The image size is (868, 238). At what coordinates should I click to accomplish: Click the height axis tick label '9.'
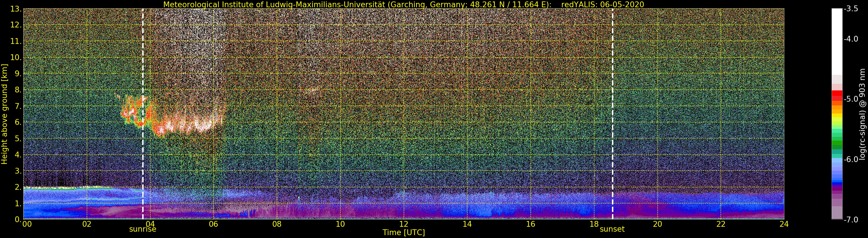tap(18, 74)
